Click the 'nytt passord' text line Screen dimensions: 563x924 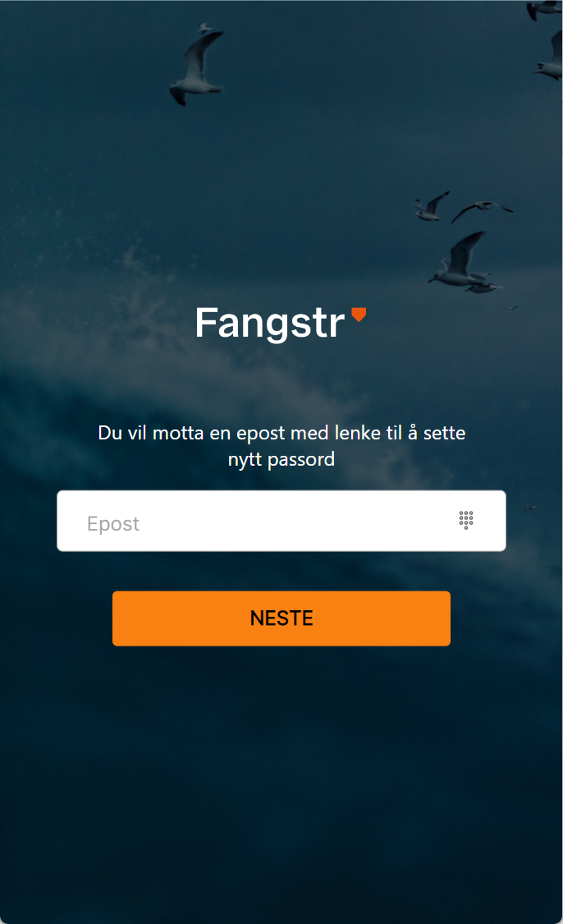[281, 459]
